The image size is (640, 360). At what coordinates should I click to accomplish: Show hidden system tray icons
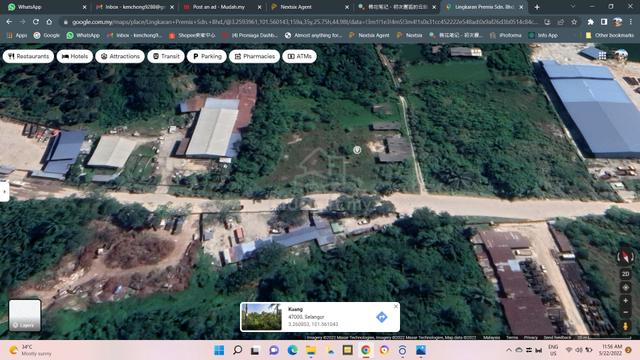(509, 350)
